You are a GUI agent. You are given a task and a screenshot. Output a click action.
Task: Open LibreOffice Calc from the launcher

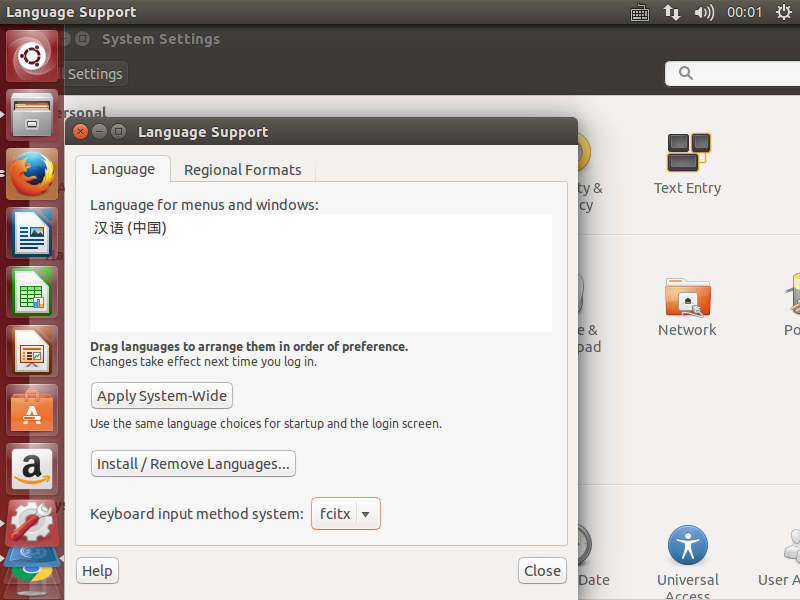(x=31, y=293)
